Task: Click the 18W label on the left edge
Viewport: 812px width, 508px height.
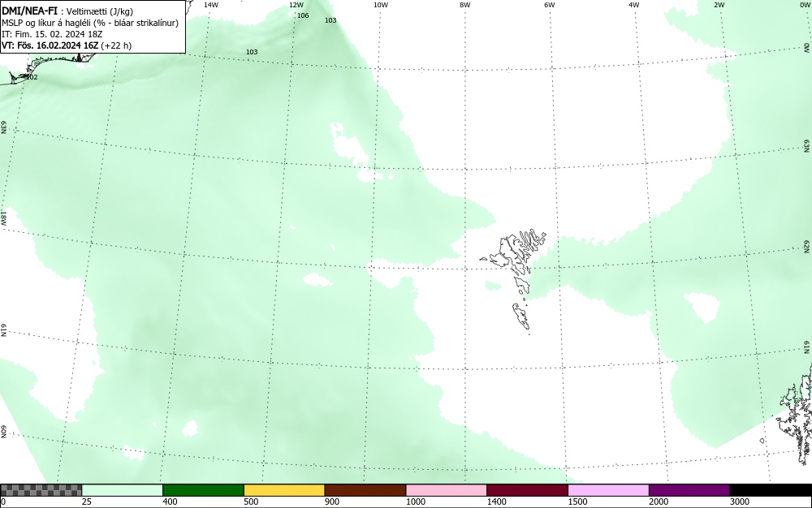Action: pyautogui.click(x=3, y=217)
